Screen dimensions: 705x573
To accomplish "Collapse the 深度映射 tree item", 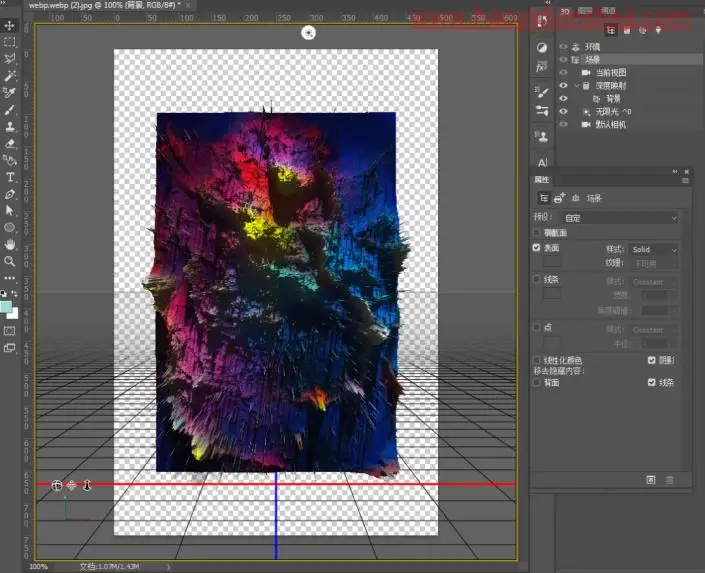I will point(576,85).
